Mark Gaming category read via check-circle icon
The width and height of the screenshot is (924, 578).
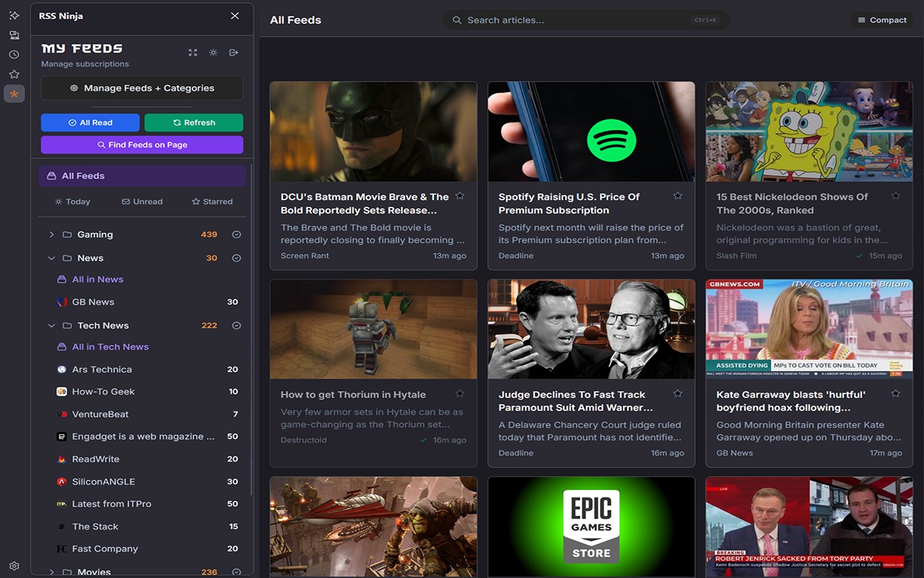236,235
